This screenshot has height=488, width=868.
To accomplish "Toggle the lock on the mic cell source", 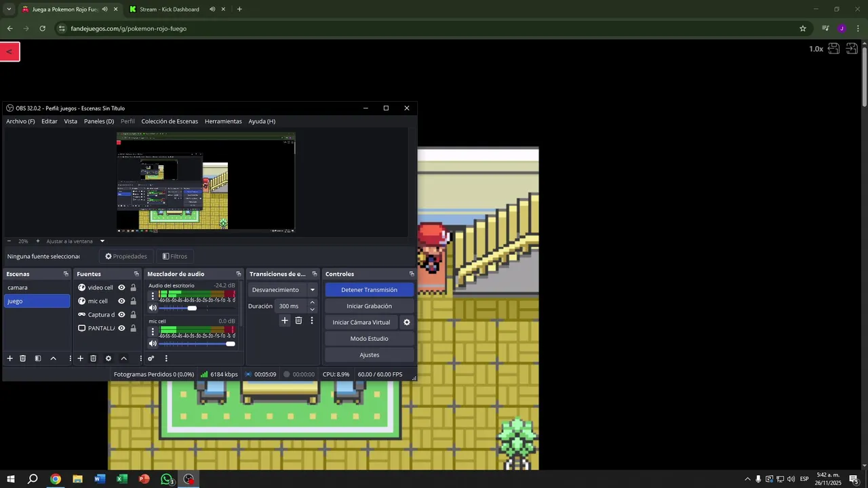I will click(133, 301).
